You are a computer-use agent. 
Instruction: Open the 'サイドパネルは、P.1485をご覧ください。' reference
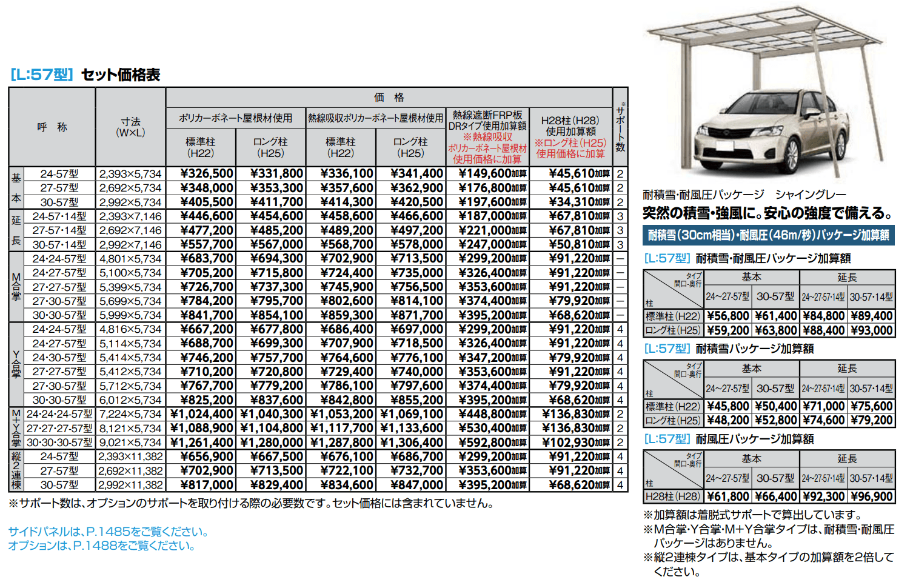pos(110,532)
